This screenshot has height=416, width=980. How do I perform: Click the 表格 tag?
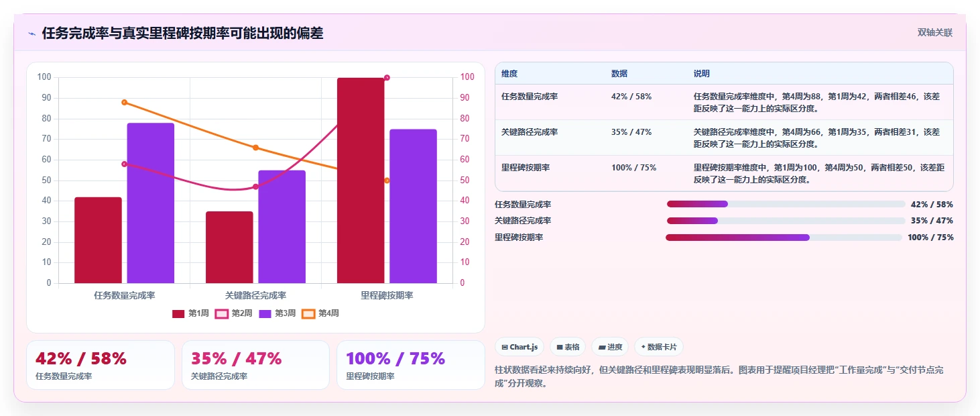tap(568, 347)
